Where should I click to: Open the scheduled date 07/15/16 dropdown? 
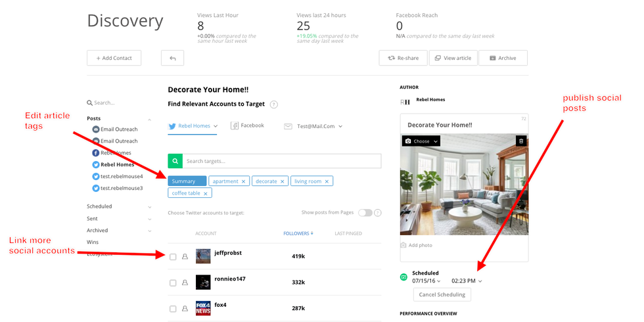(x=426, y=281)
